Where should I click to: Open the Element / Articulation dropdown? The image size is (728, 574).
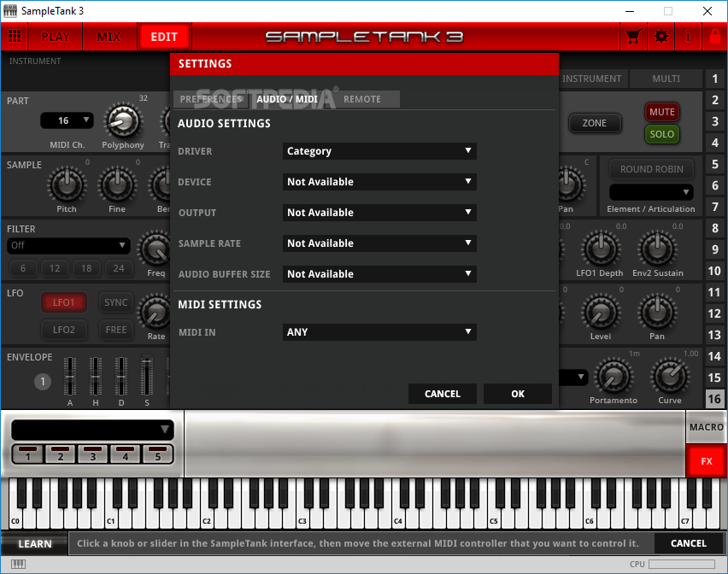(651, 192)
